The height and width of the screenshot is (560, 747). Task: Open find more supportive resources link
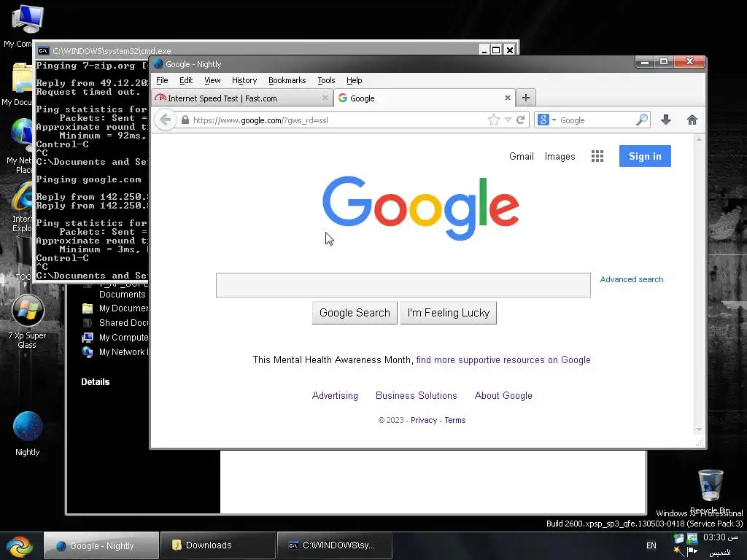tap(503, 360)
